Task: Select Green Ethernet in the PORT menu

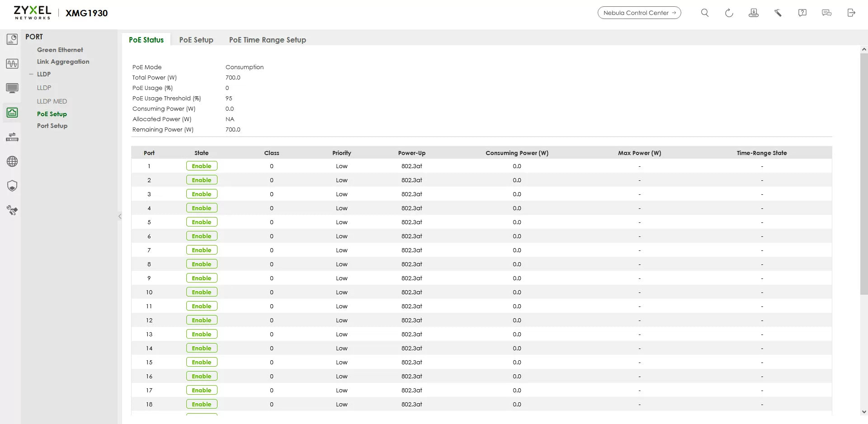Action: click(60, 50)
